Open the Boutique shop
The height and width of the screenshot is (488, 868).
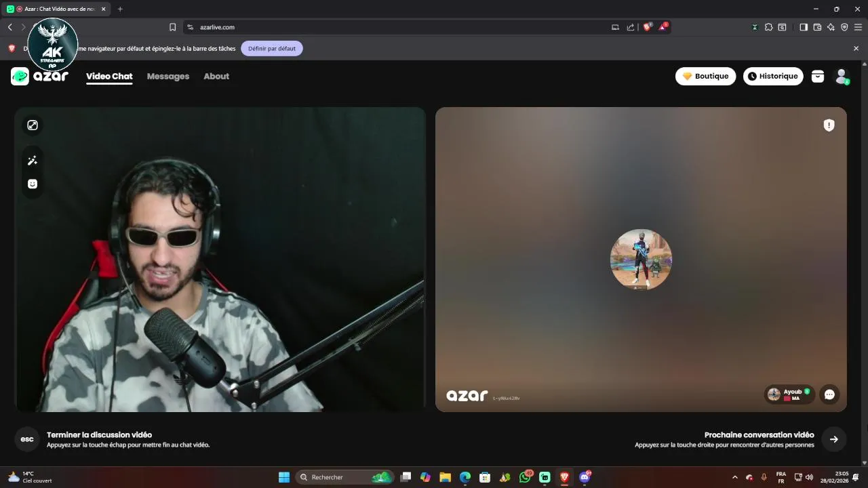coord(705,77)
